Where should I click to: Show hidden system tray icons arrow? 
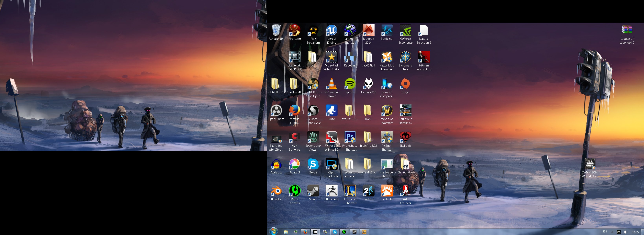click(x=612, y=232)
